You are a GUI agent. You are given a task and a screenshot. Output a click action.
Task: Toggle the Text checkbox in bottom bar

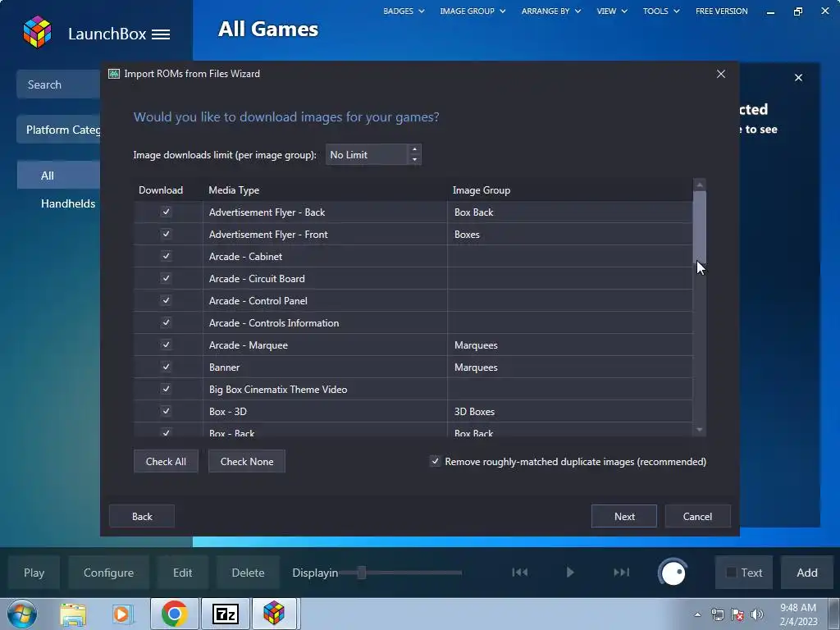click(x=731, y=573)
